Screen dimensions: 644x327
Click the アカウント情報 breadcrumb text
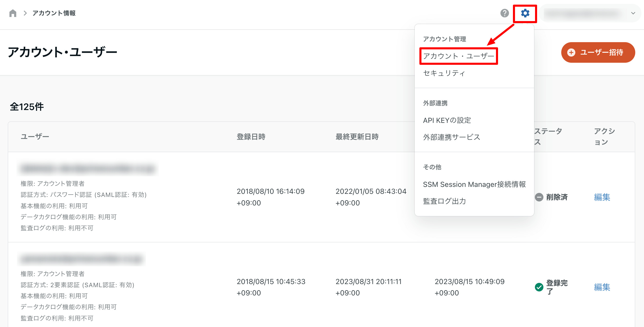coord(54,13)
